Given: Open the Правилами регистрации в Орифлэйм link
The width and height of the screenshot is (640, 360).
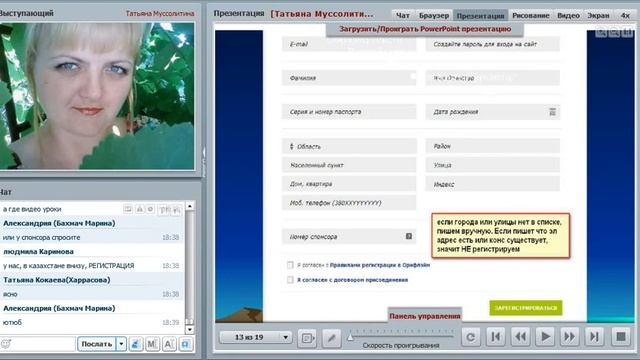Looking at the screenshot, I should coord(380,265).
